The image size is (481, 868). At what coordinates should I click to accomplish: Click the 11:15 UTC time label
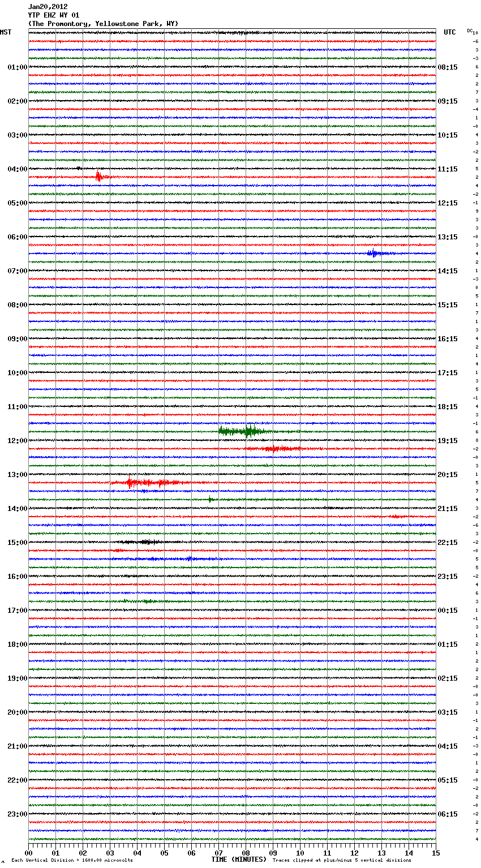[448, 169]
